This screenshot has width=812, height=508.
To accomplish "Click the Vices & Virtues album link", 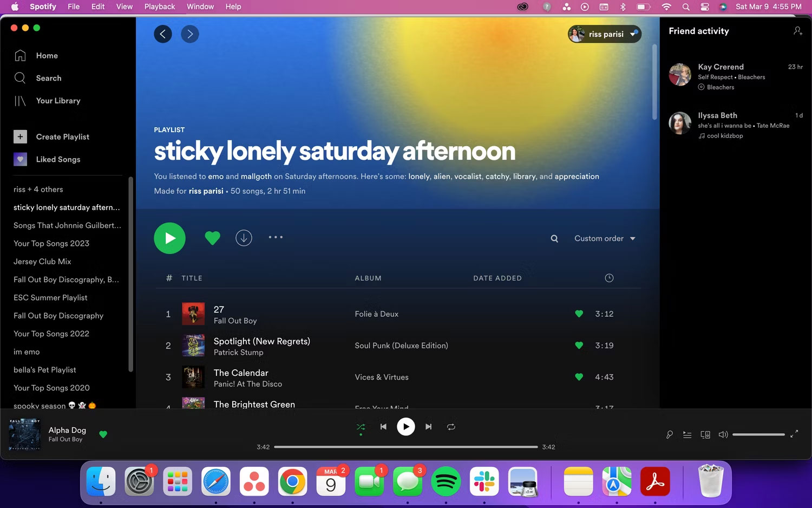I will click(382, 377).
